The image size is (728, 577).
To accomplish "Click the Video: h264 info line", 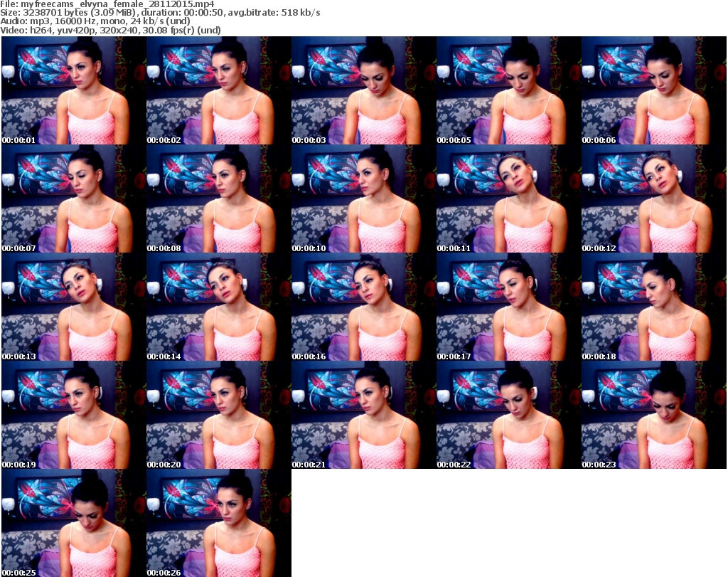I will [110, 30].
